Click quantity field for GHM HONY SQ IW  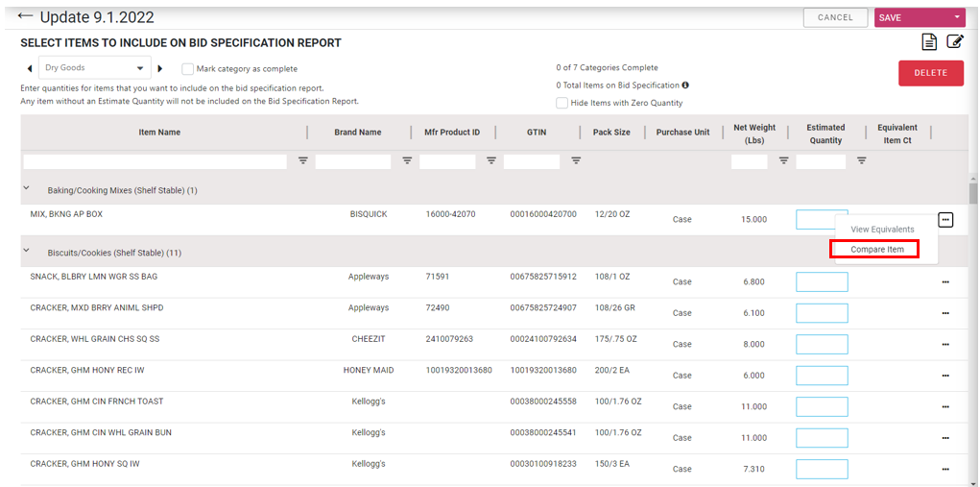pos(822,469)
